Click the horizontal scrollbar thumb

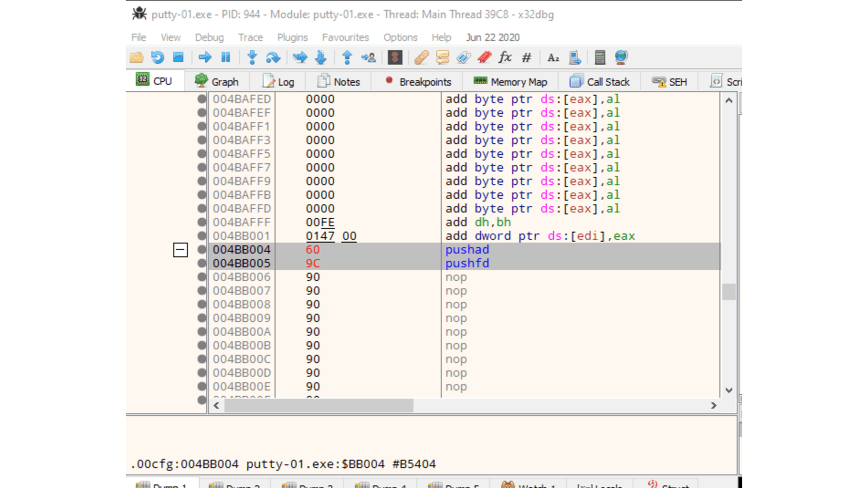click(319, 405)
